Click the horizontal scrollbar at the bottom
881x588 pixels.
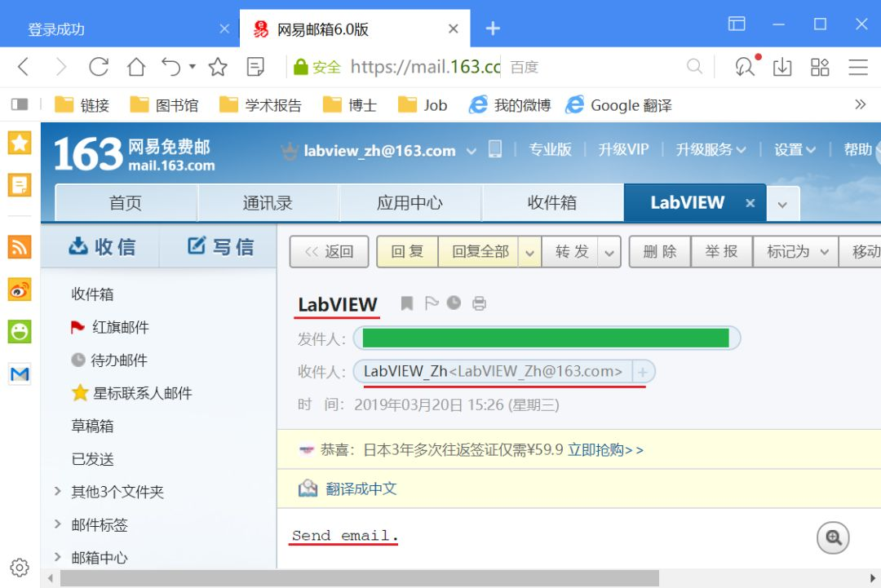(360, 578)
